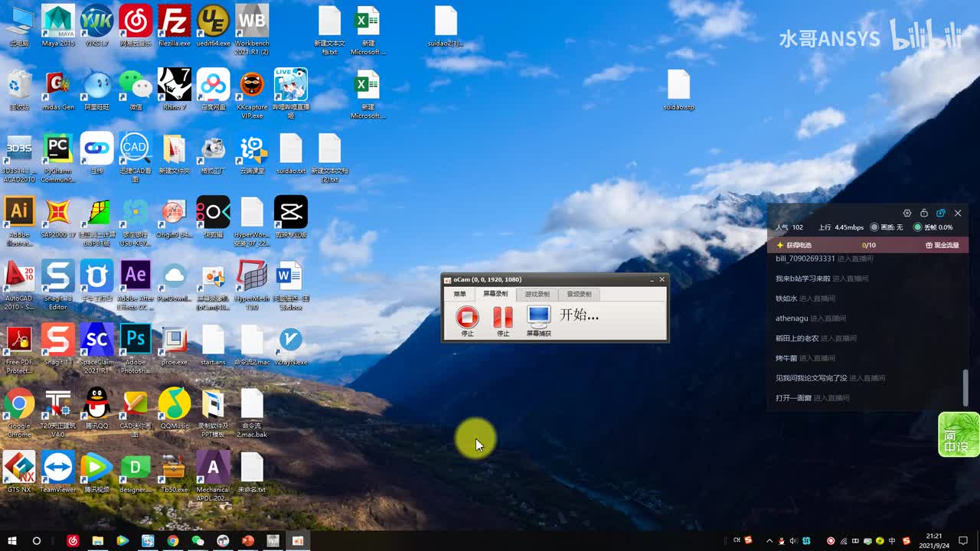Select the QQMusic desktop icon
980x551 pixels.
click(174, 409)
